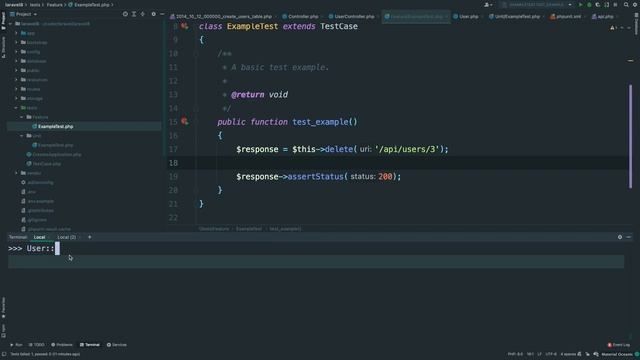
Task: Click the '/api/users/3' string in line 17
Action: click(x=406, y=149)
